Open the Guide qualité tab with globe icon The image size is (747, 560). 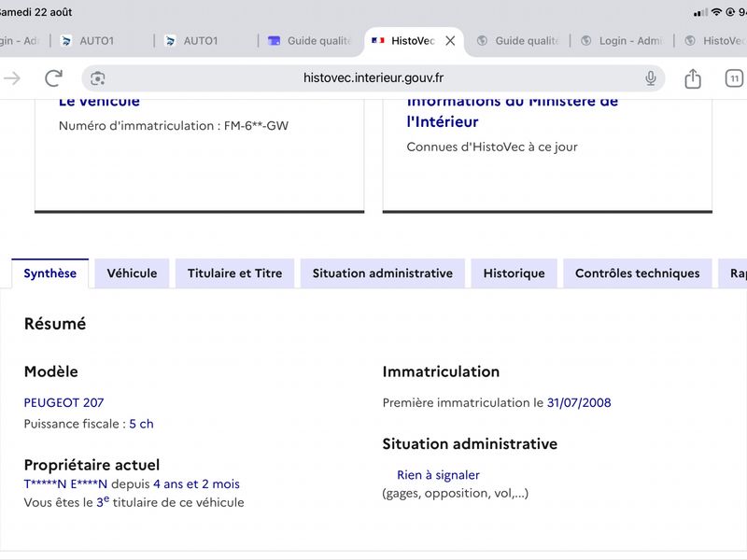point(518,41)
